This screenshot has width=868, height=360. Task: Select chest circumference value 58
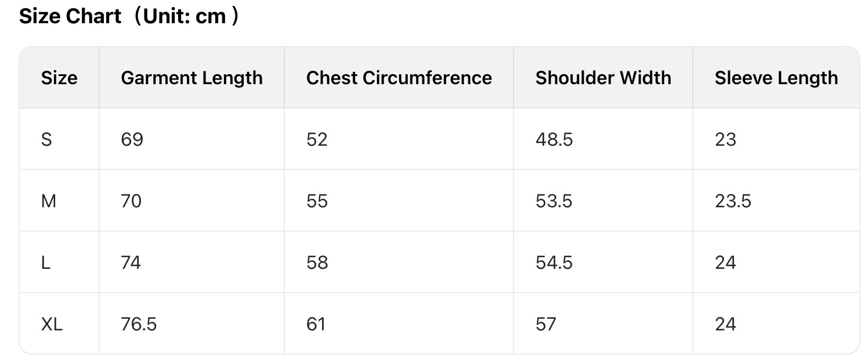pyautogui.click(x=317, y=262)
